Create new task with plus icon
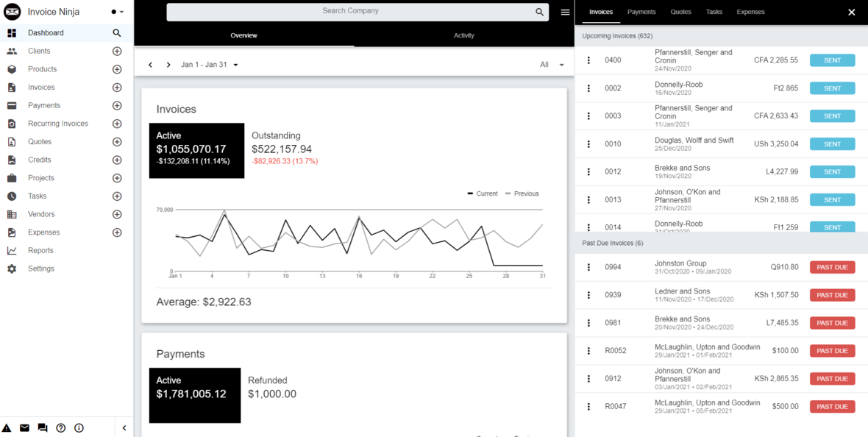The height and width of the screenshot is (437, 868). click(x=117, y=196)
